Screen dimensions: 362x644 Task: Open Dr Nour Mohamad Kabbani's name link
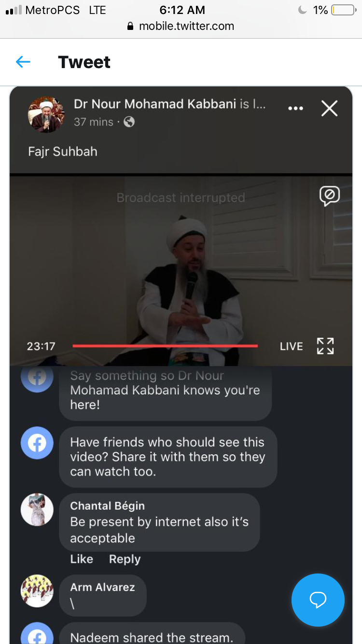(154, 104)
